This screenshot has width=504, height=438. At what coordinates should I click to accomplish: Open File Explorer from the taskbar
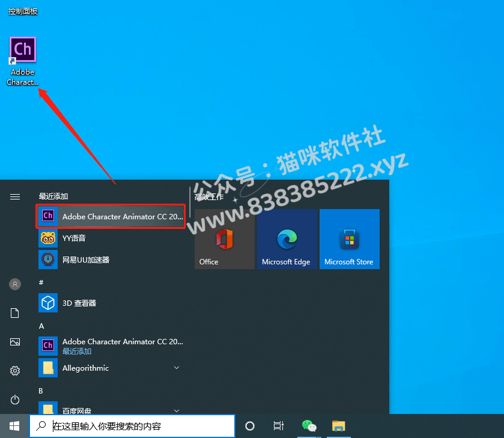(x=338, y=426)
